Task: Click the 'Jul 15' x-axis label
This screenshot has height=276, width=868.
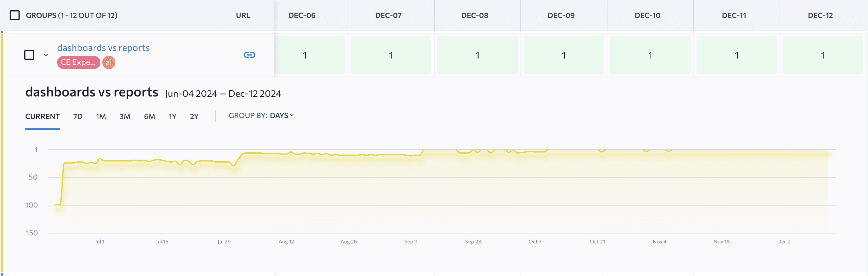Action: tap(162, 242)
